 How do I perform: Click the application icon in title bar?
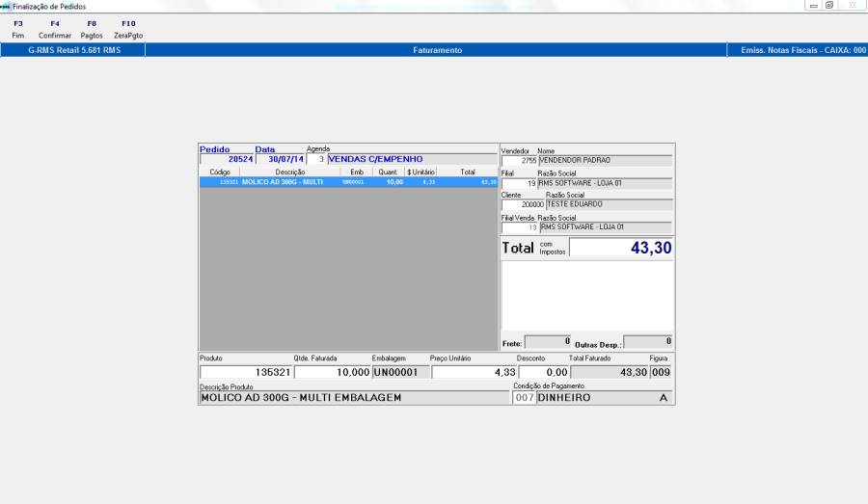(x=6, y=6)
